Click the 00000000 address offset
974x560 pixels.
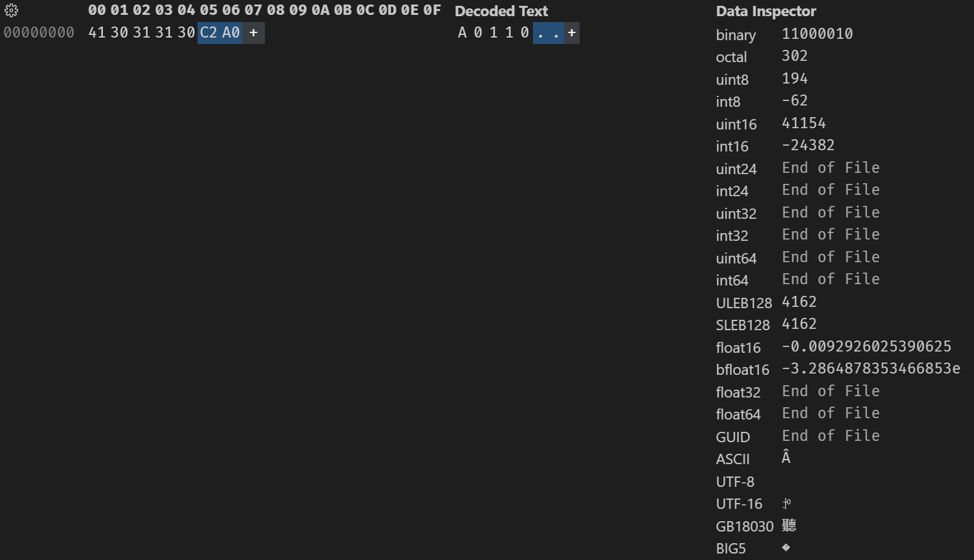(39, 32)
